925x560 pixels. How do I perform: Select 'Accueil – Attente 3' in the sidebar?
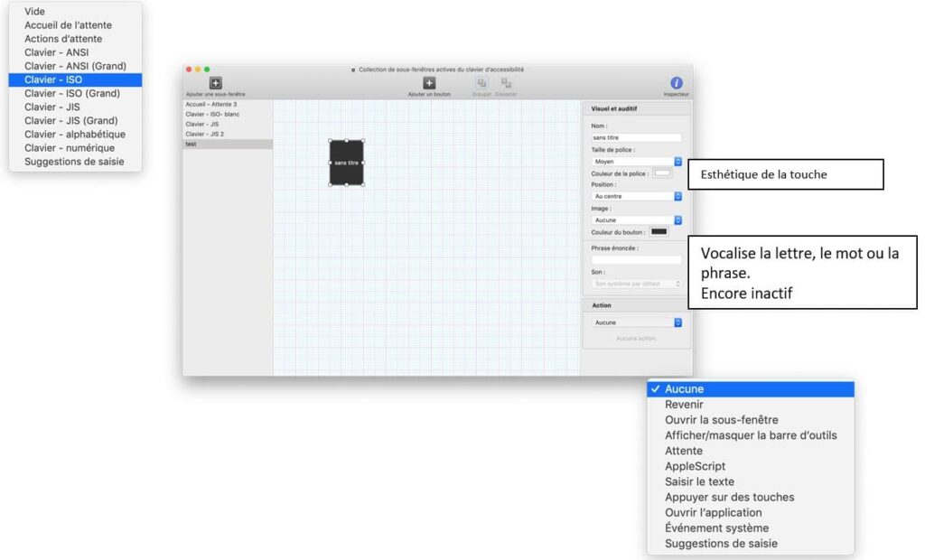[x=211, y=104]
